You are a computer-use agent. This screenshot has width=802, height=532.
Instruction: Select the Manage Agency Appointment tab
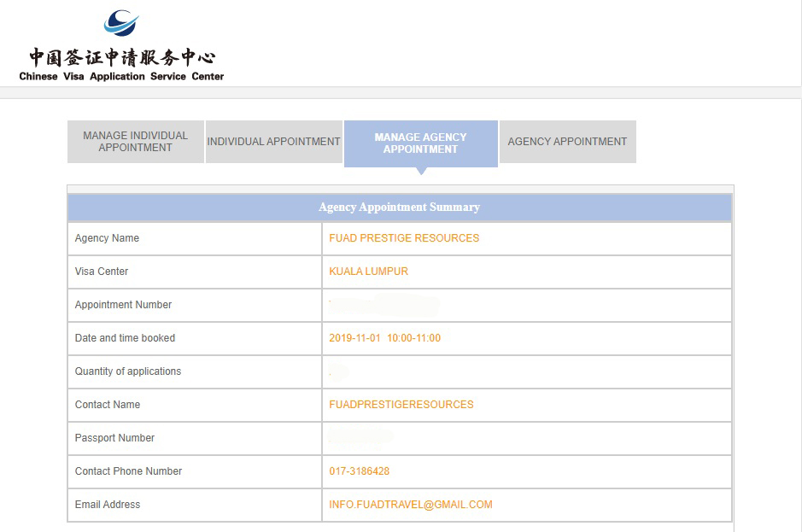421,143
